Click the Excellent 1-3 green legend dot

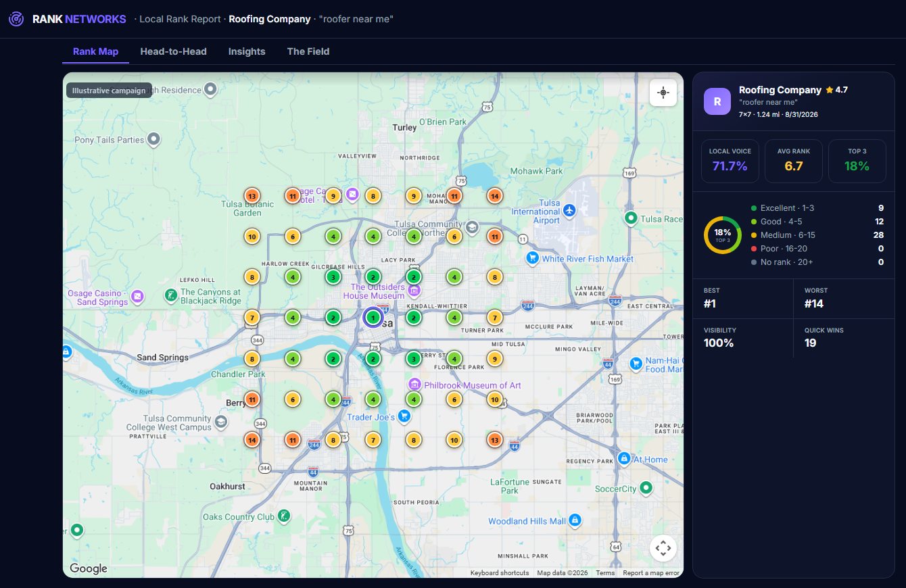click(754, 208)
